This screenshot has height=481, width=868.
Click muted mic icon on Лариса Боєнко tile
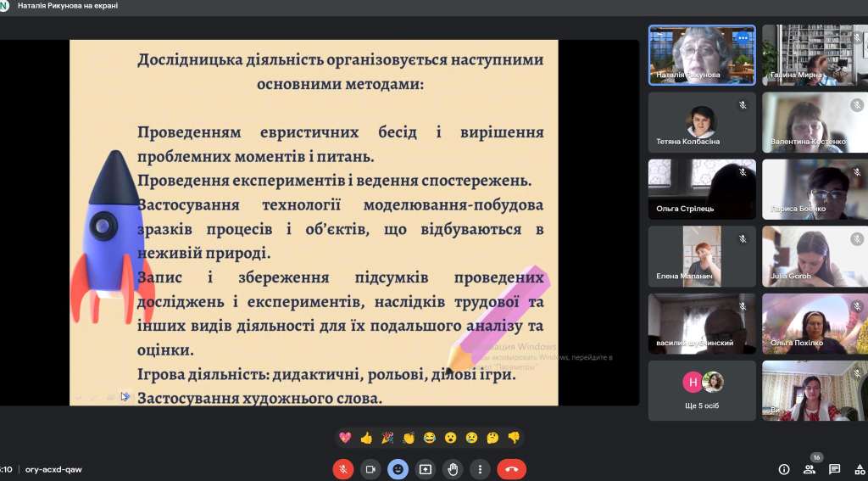(857, 171)
